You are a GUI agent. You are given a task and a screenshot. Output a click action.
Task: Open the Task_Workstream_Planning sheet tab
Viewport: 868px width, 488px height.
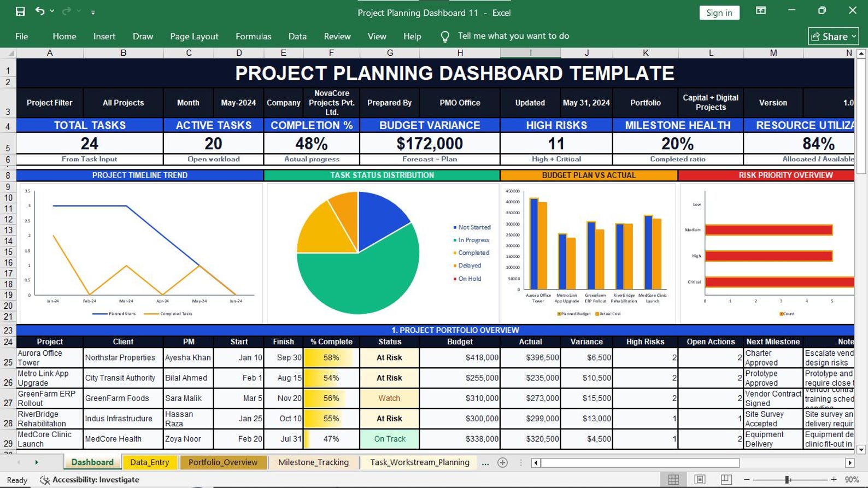click(419, 462)
